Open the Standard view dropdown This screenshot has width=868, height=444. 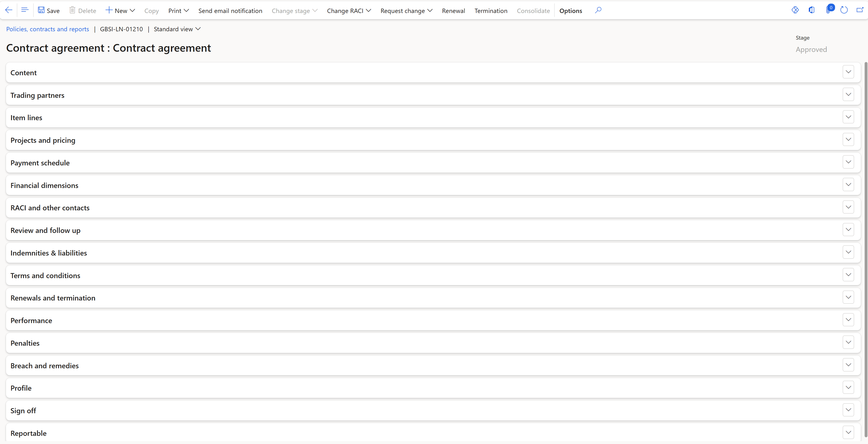point(177,29)
